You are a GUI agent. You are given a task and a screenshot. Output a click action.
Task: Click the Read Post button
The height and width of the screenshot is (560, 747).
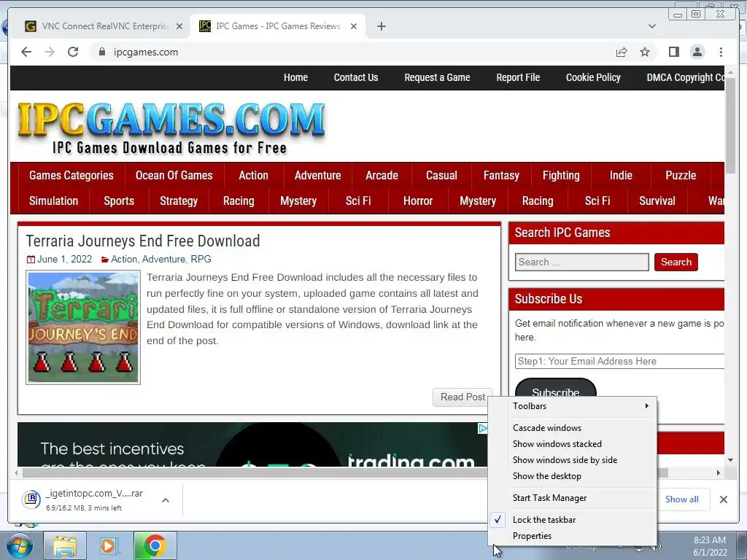pos(462,397)
